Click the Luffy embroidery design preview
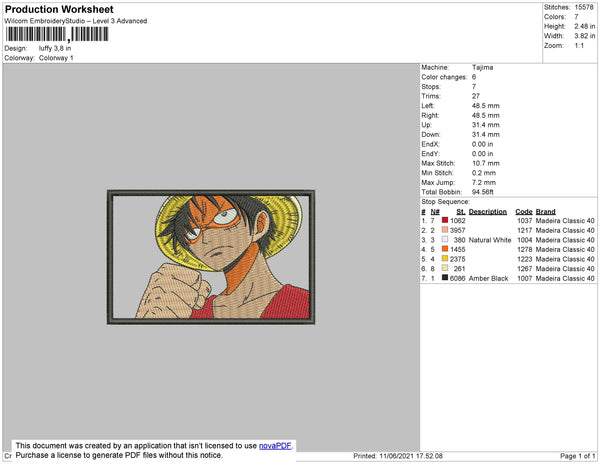 [x=211, y=257]
